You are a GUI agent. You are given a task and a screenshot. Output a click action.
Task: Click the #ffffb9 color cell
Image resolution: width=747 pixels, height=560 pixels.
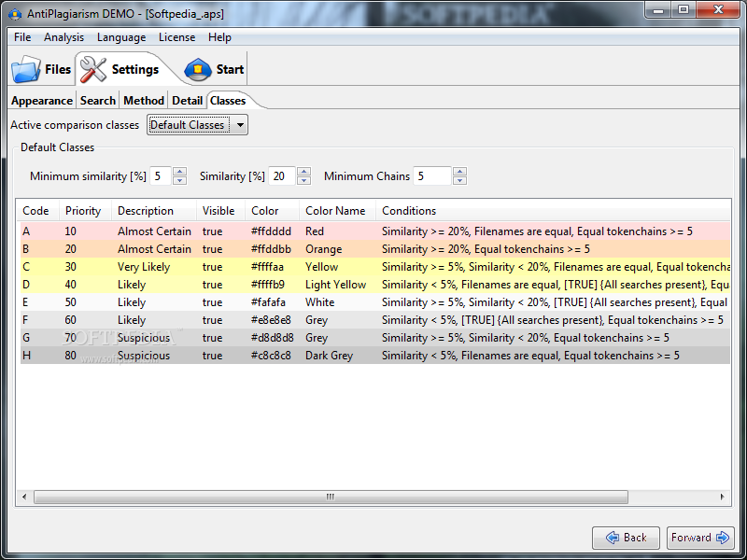268,285
